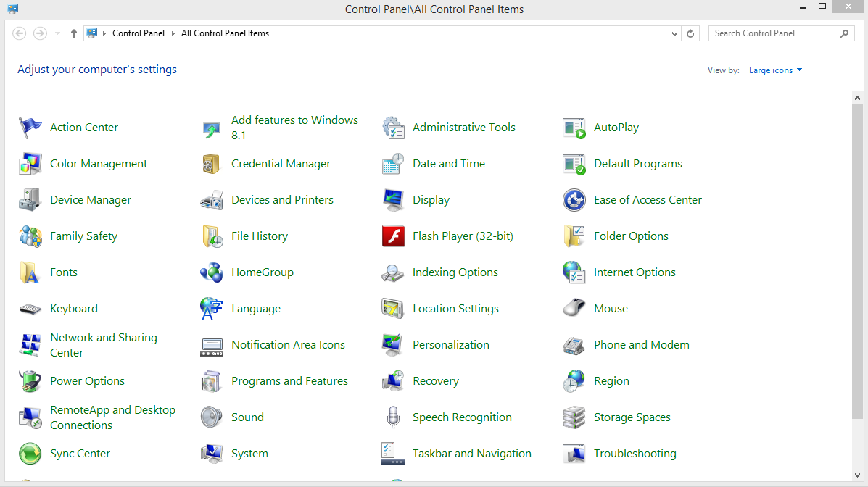This screenshot has height=487, width=868.
Task: Open the Sound speaker icon
Action: (212, 417)
